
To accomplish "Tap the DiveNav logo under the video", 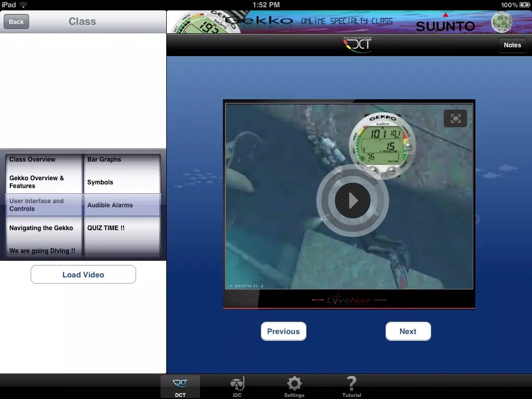I will pyautogui.click(x=349, y=300).
